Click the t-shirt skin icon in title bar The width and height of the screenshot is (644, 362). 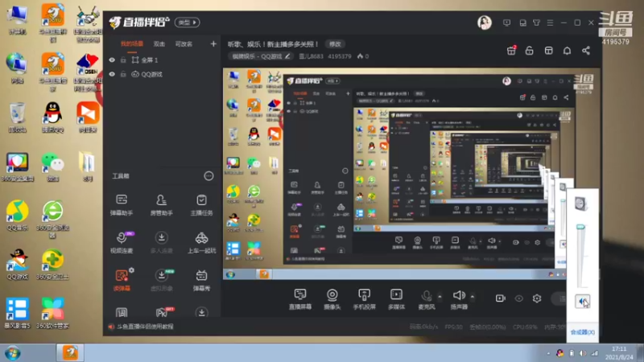coord(536,23)
